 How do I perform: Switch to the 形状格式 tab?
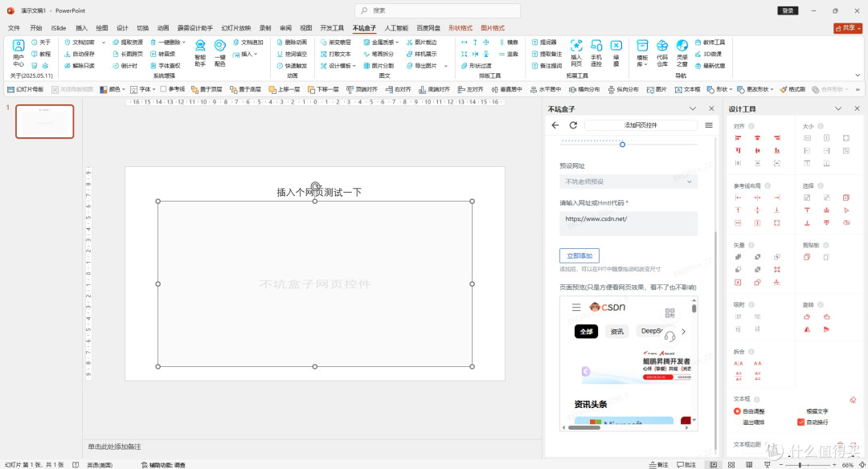click(461, 27)
